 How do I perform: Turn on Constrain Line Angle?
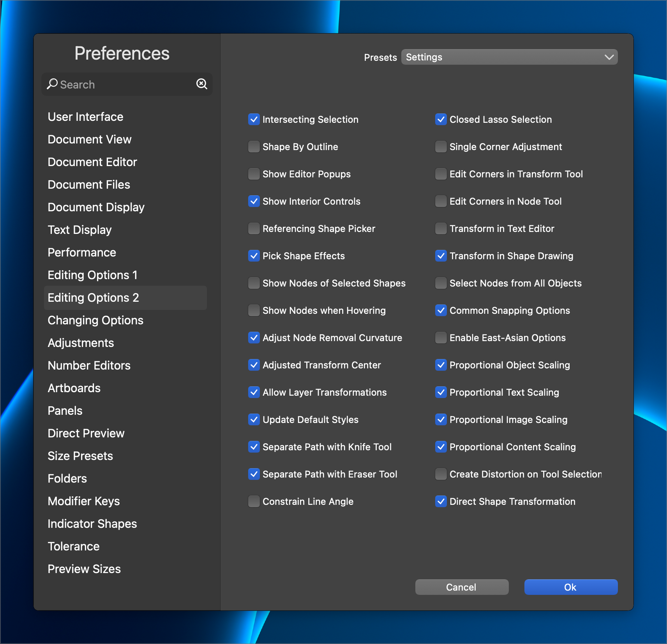tap(254, 501)
